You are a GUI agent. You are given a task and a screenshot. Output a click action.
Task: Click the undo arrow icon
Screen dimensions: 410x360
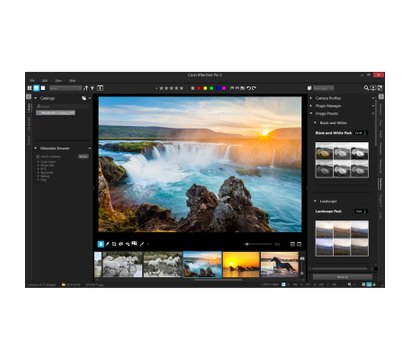coord(248,88)
